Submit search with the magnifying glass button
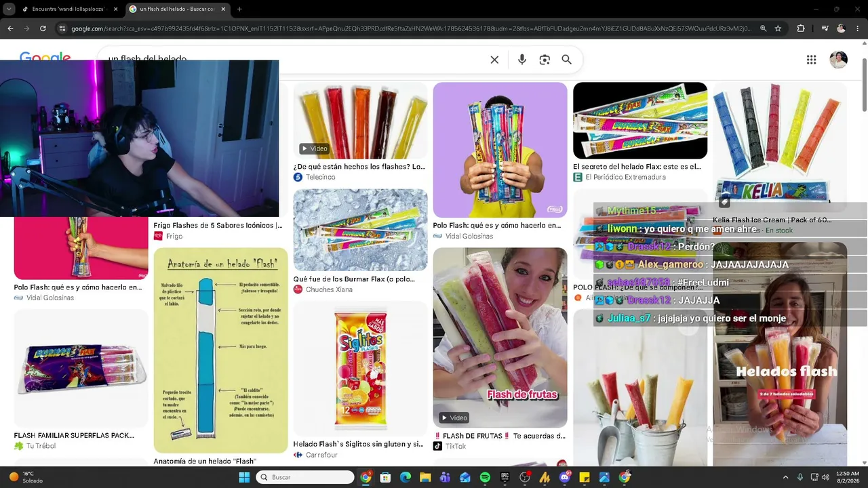868x488 pixels. click(x=567, y=60)
